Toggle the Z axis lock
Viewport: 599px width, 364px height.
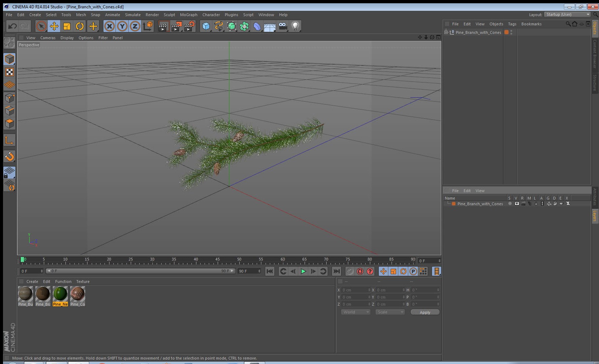(x=135, y=26)
